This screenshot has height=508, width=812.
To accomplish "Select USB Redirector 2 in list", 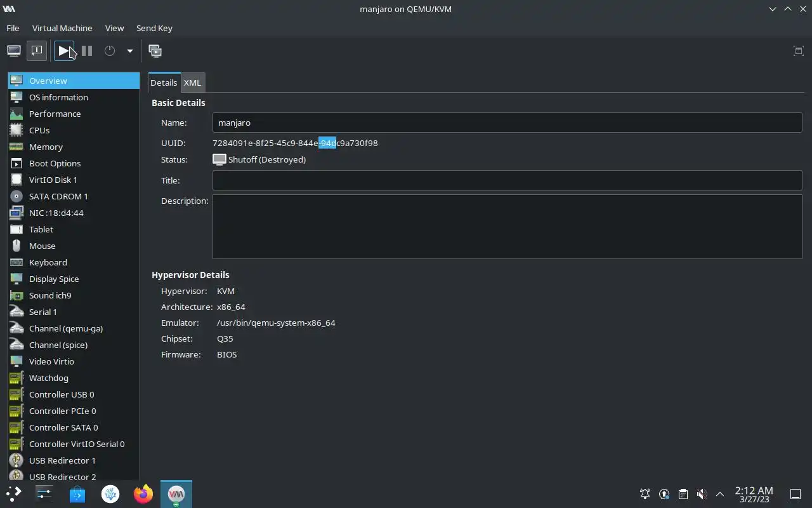I will [x=74, y=475].
